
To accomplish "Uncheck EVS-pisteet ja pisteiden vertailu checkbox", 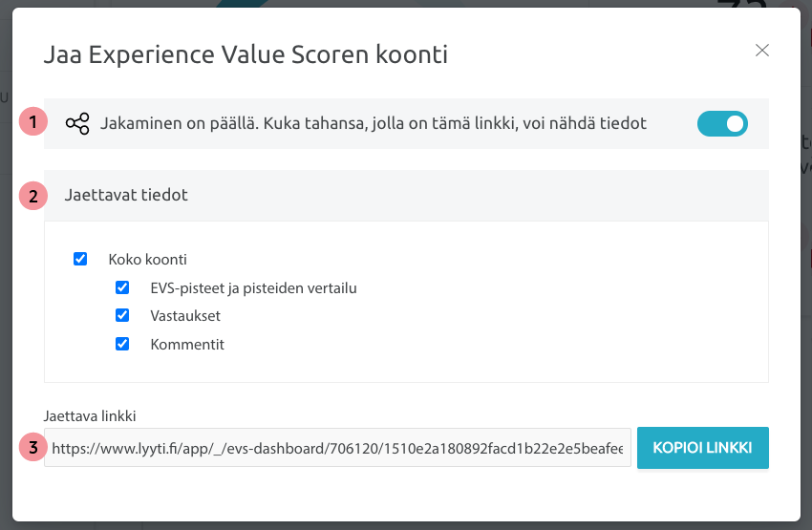I will pos(122,287).
